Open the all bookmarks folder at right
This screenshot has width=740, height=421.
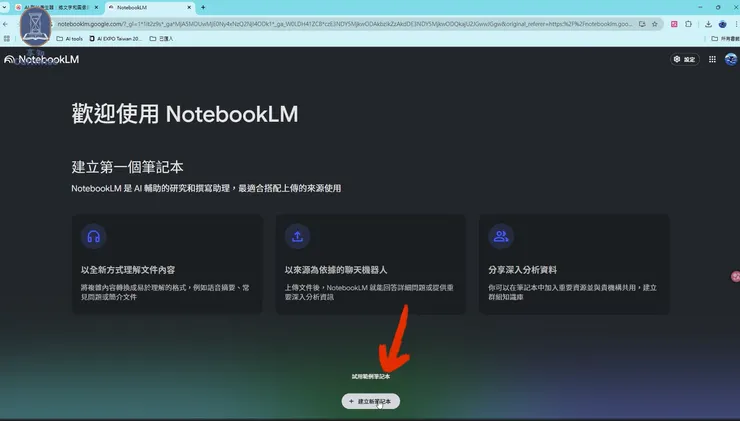[x=725, y=39]
